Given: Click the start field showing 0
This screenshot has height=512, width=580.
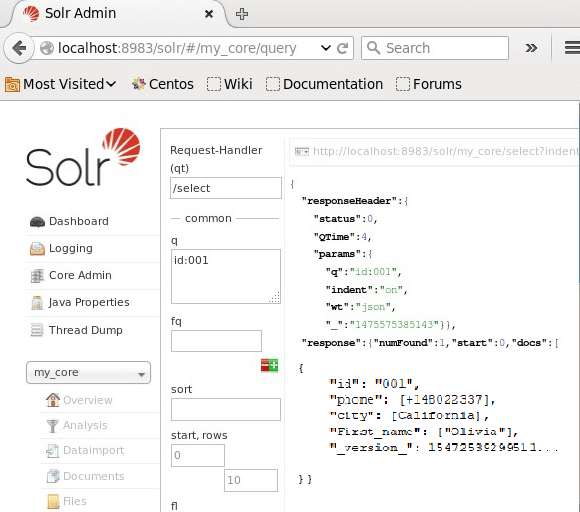Looking at the screenshot, I should 198,455.
